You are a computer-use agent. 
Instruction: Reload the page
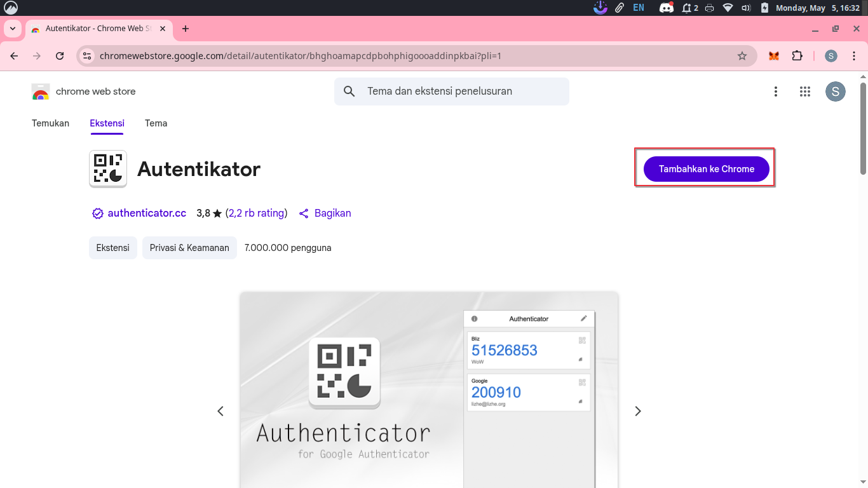[x=60, y=56]
